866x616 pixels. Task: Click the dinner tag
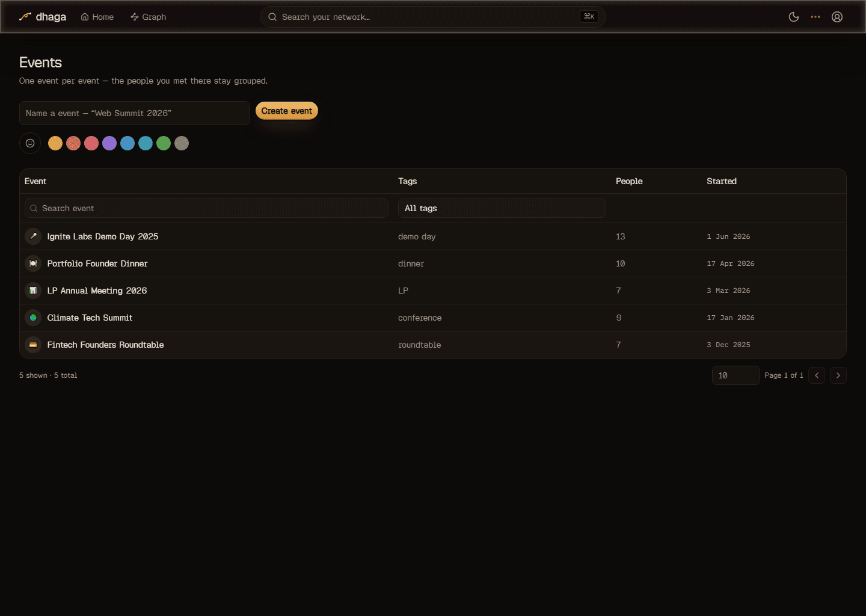pyautogui.click(x=411, y=263)
